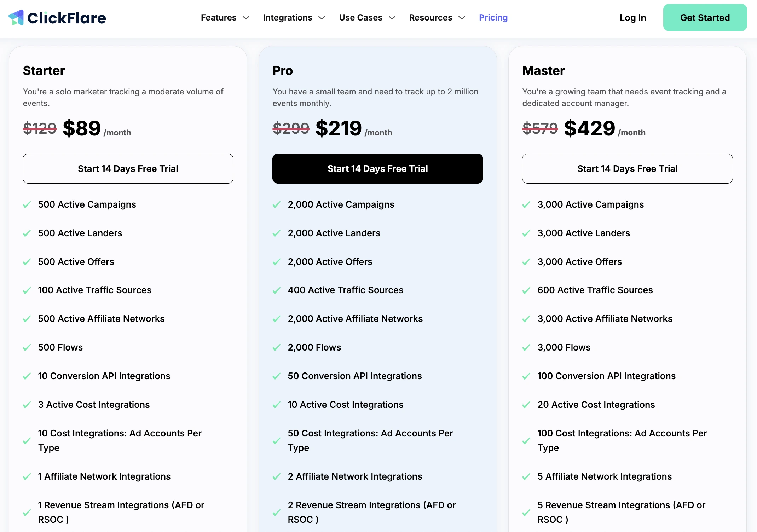757x532 pixels.
Task: Click the crossed-out $579 price
Action: point(540,128)
